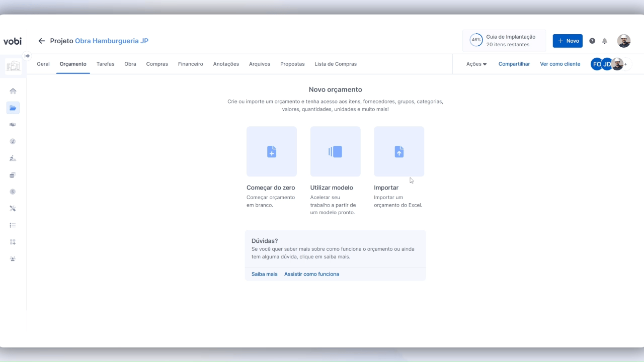Add a member with the plus avatar
This screenshot has height=362, width=644.
(x=626, y=64)
